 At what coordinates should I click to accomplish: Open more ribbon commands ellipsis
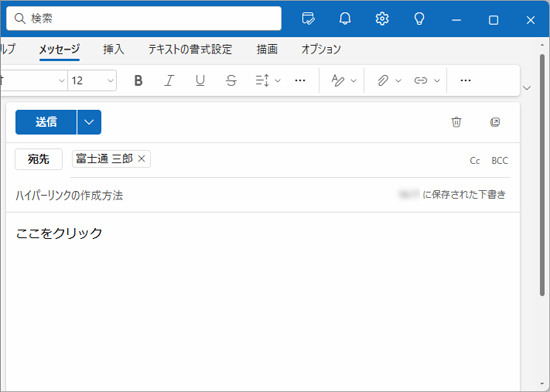pos(465,81)
